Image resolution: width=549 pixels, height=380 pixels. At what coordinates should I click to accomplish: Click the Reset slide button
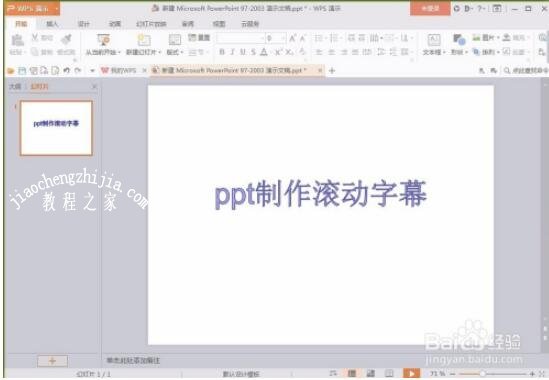coord(199,37)
